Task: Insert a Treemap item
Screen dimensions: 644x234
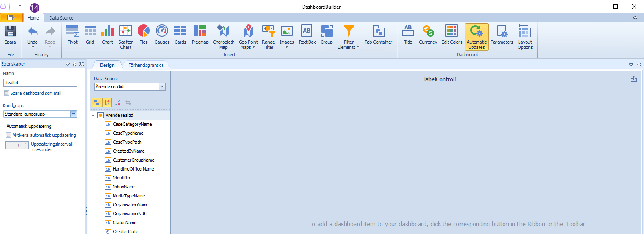Action: click(200, 35)
